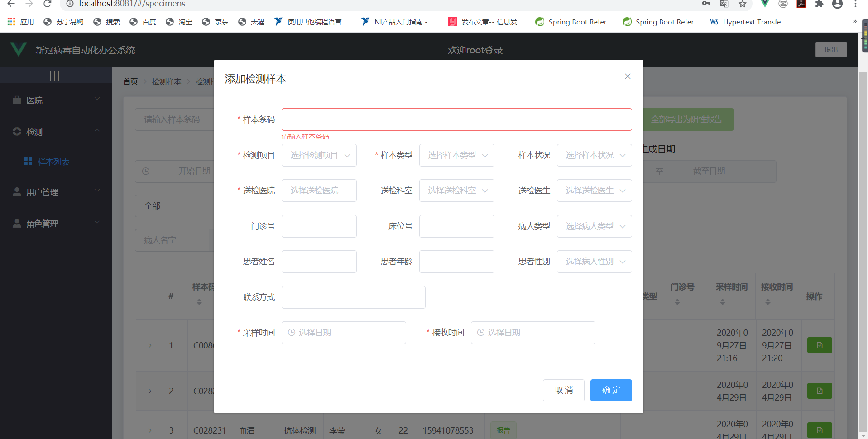Collapse the sidebar using the menu toggle

pyautogui.click(x=55, y=75)
